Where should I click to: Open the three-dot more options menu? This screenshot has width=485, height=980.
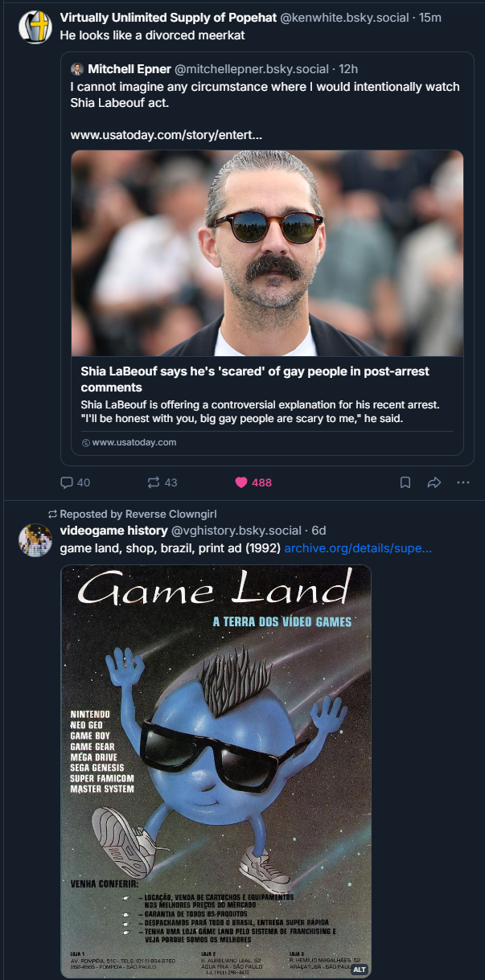click(462, 482)
